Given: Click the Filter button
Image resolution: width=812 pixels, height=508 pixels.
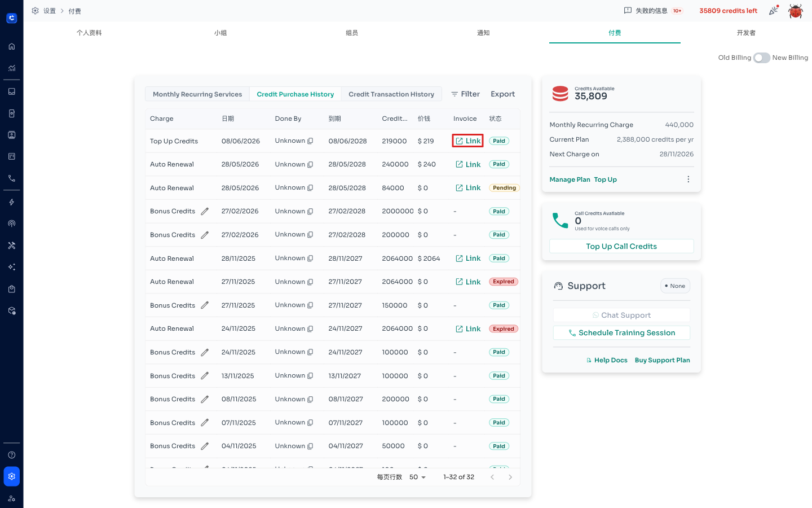Looking at the screenshot, I should pos(465,94).
